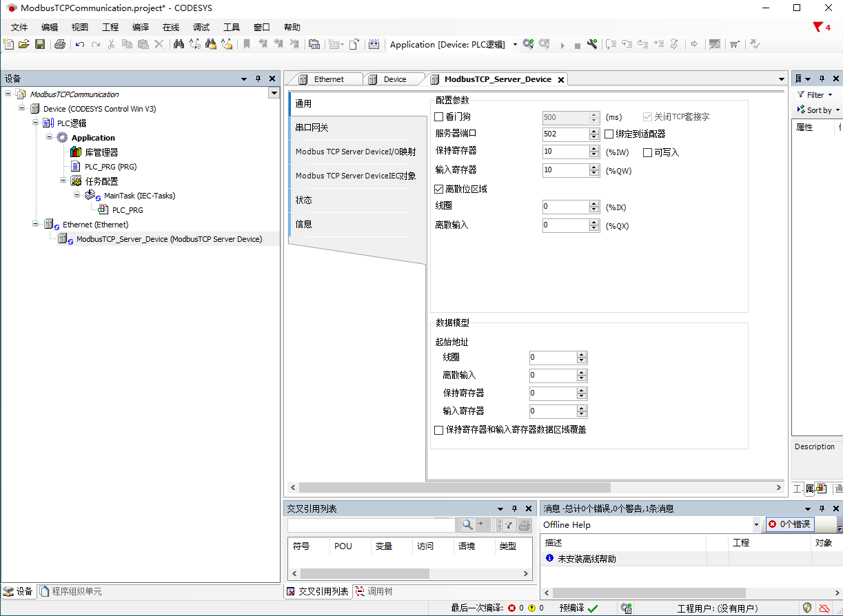This screenshot has width=843, height=616.
Task: Undo the last action
Action: [x=80, y=44]
